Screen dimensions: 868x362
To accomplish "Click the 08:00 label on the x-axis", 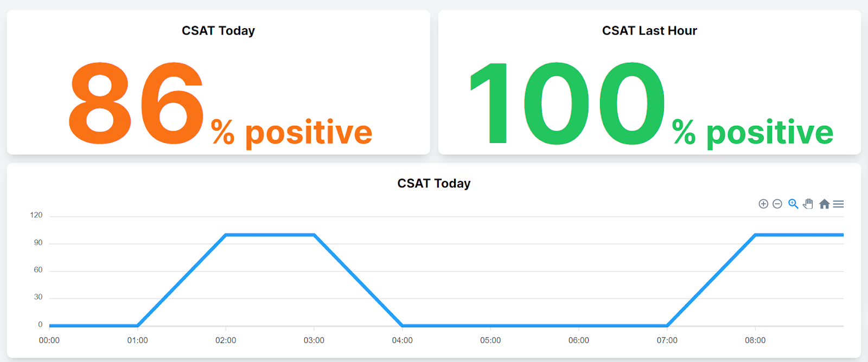I will tap(756, 340).
